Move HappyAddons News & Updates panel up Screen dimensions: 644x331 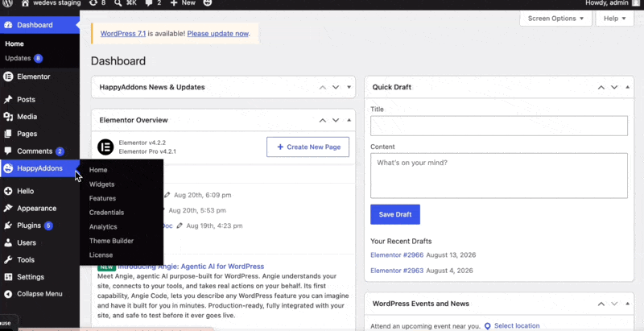point(323,87)
